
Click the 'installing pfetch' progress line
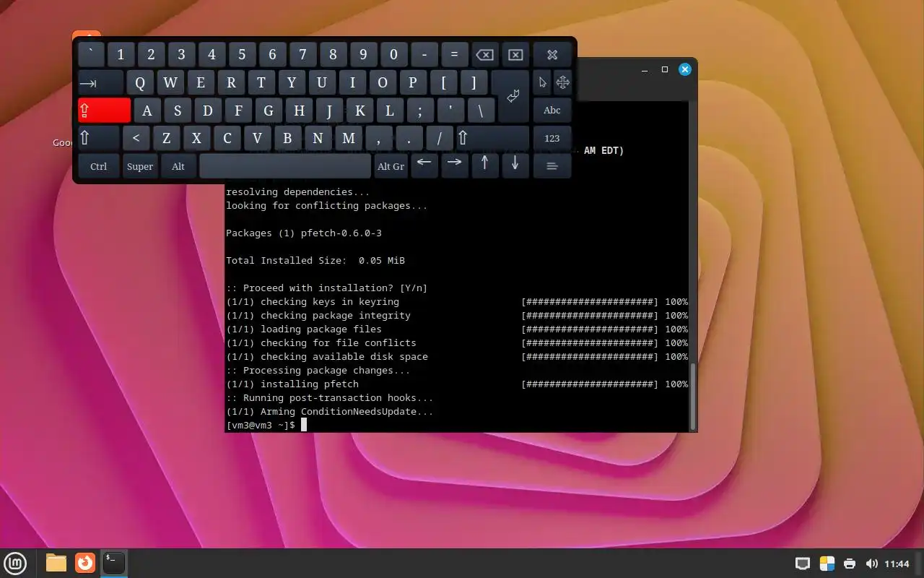point(456,384)
